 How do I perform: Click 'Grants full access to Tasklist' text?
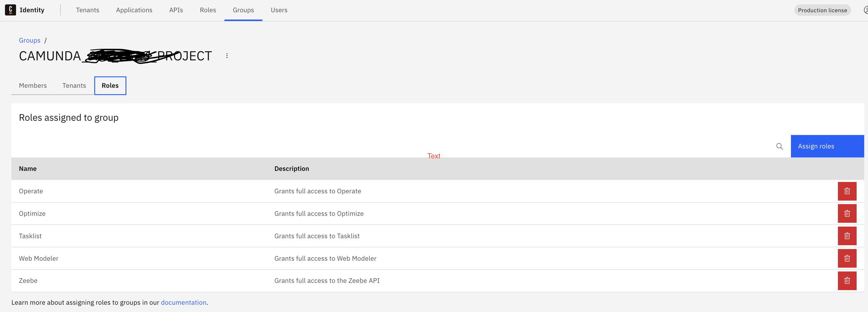coord(317,236)
